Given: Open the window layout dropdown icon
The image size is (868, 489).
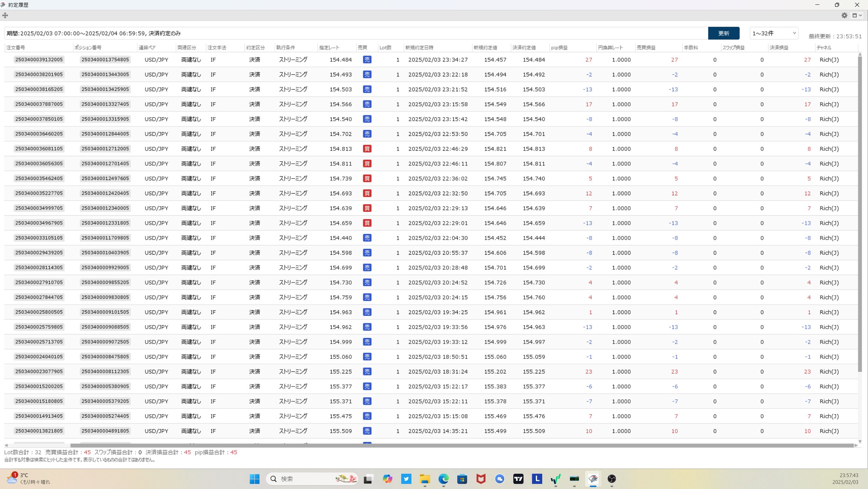Looking at the screenshot, I should click(857, 15).
